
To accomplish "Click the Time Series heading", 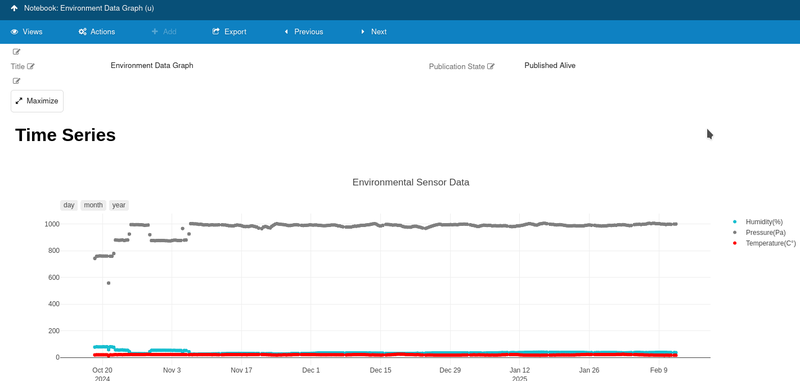I will click(65, 135).
